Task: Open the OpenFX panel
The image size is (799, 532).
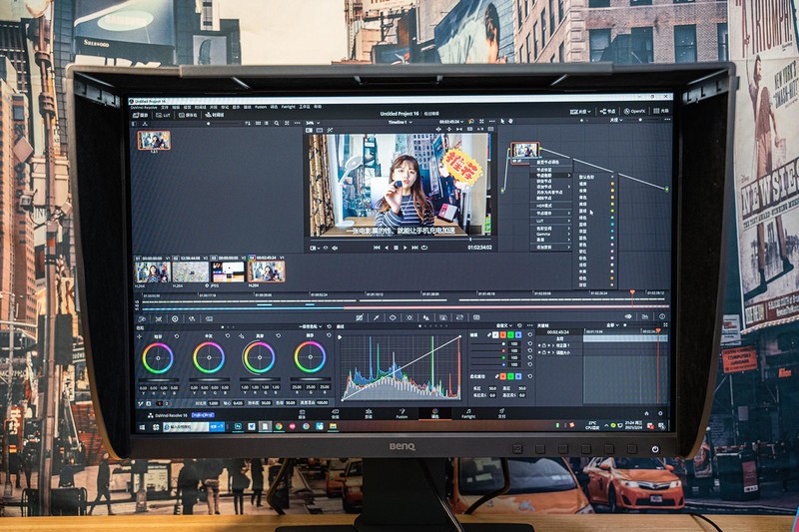Action: click(634, 111)
